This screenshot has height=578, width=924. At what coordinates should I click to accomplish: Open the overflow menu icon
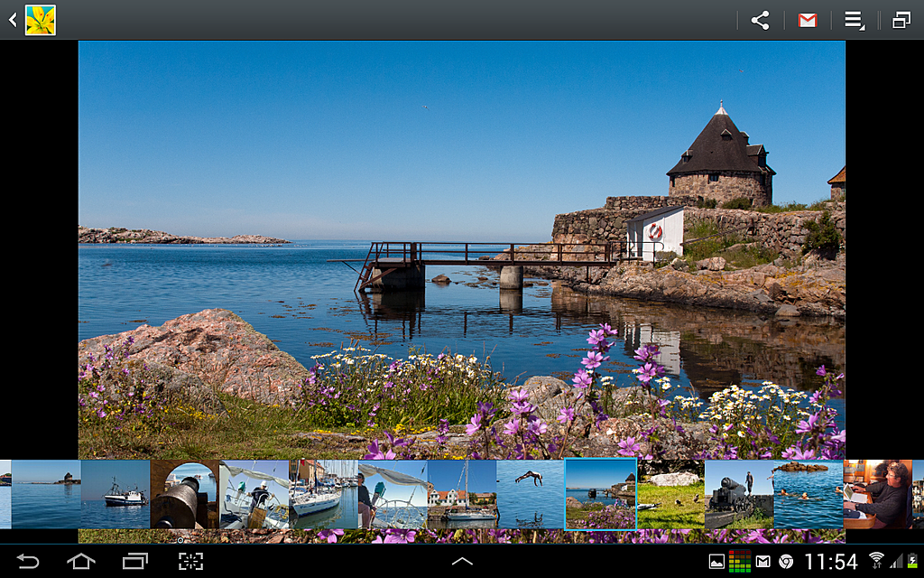pyautogui.click(x=855, y=21)
